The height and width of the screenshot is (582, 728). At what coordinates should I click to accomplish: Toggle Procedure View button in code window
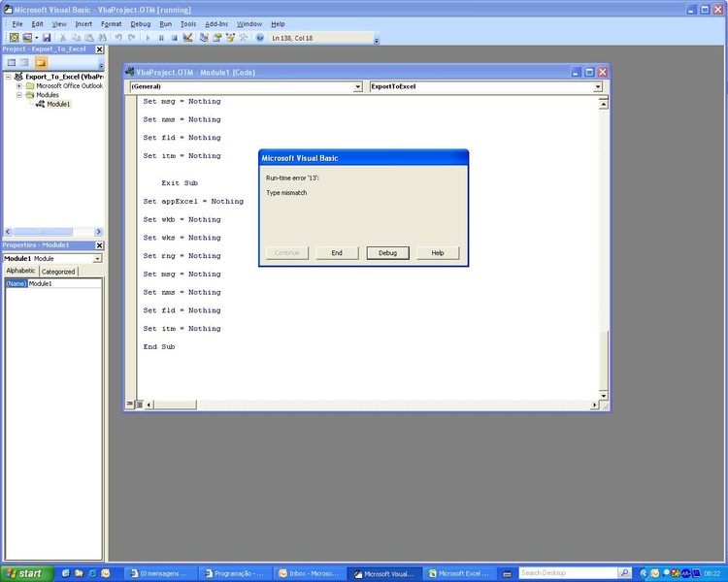(129, 404)
